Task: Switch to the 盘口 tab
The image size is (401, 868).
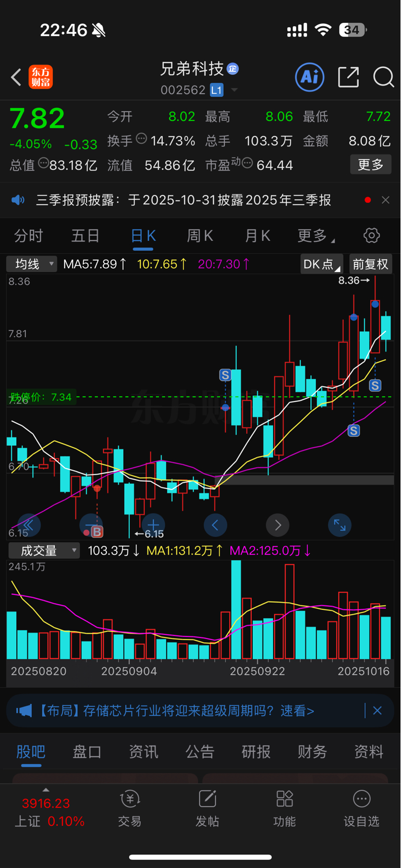Action: click(x=87, y=752)
